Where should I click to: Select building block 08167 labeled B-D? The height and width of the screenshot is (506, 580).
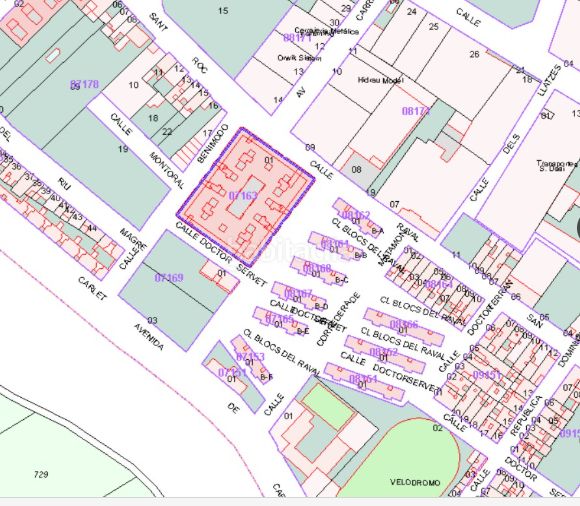coord(300,296)
